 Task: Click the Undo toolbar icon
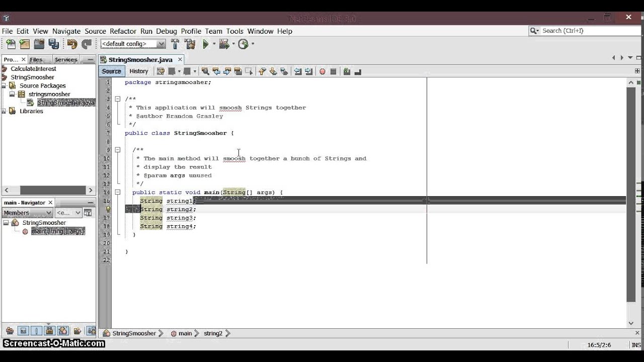(72, 44)
